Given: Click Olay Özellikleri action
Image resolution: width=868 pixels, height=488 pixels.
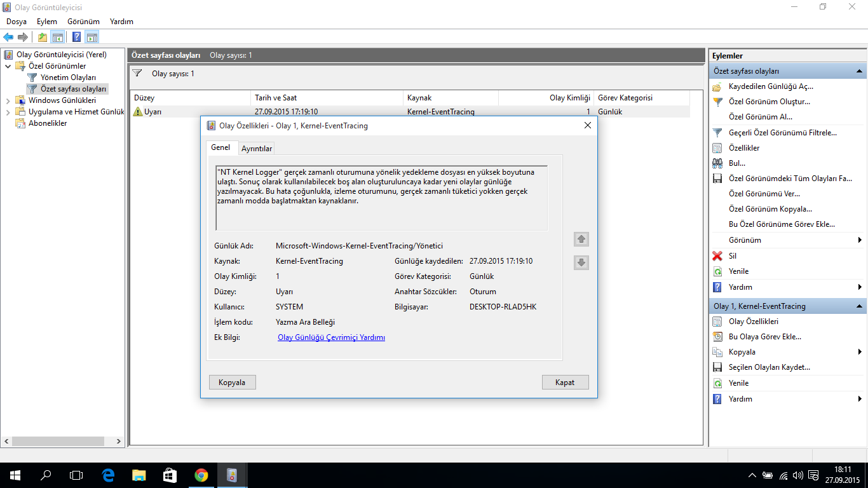Looking at the screenshot, I should 753,322.
